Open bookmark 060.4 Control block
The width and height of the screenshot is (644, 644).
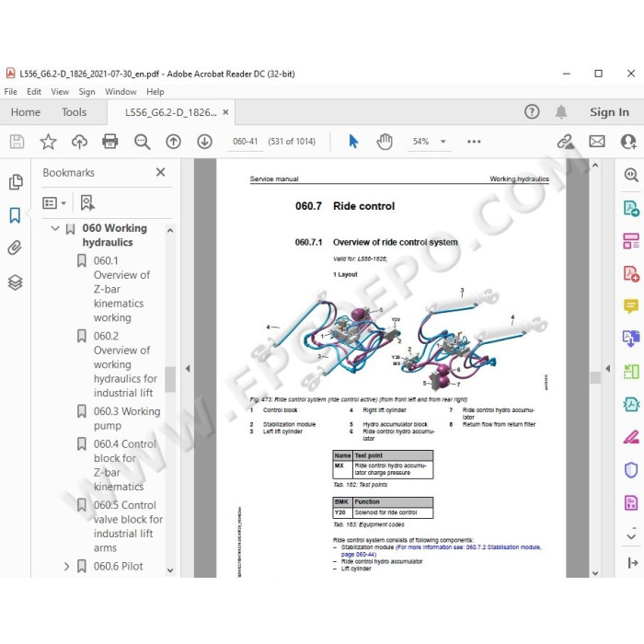pyautogui.click(x=125, y=465)
